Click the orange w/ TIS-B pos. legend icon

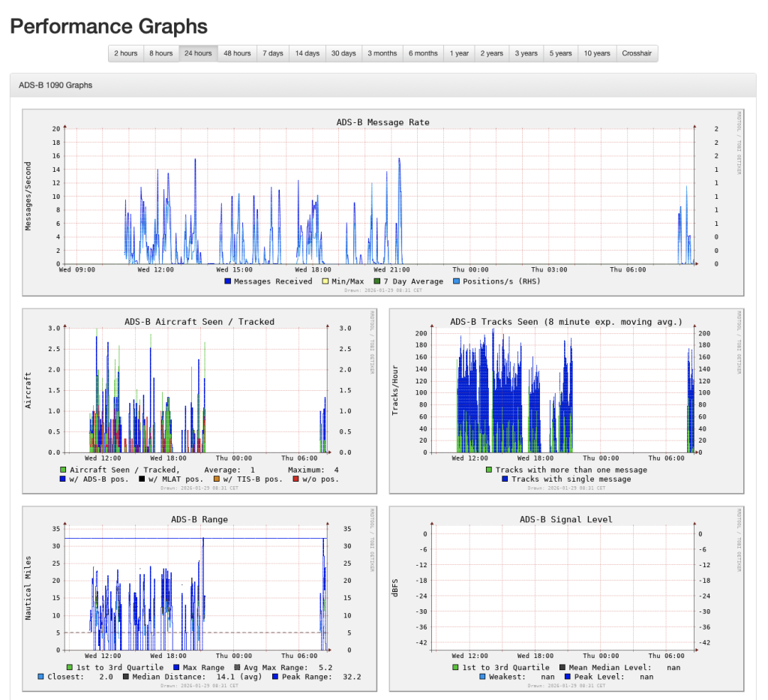coord(216,479)
